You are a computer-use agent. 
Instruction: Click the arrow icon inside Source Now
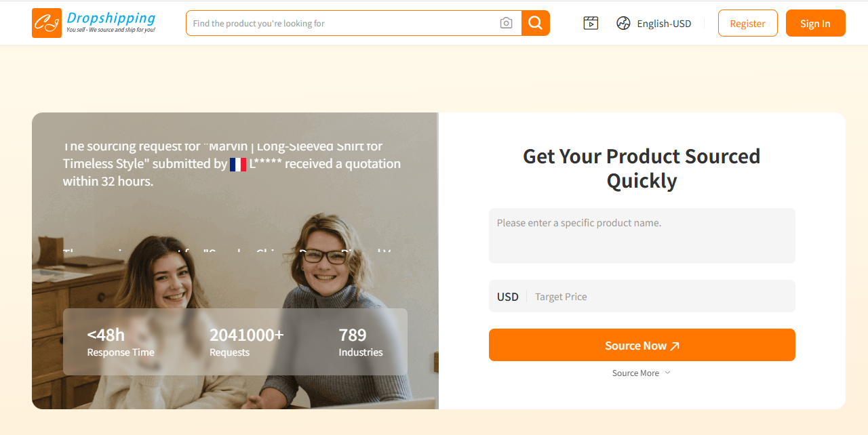pos(674,345)
